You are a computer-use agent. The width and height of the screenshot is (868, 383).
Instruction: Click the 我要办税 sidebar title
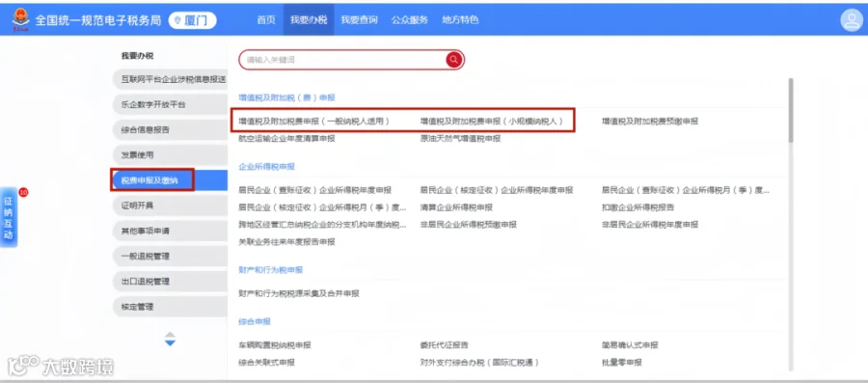tap(137, 56)
